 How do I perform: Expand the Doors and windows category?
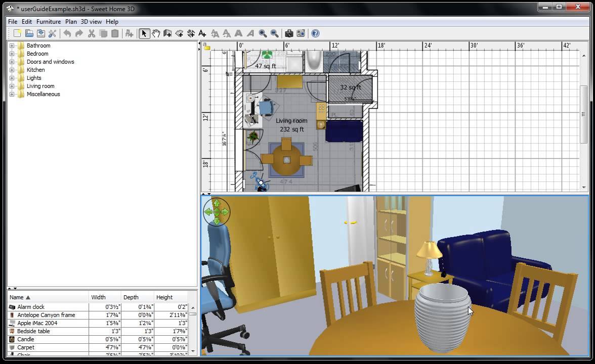12,62
